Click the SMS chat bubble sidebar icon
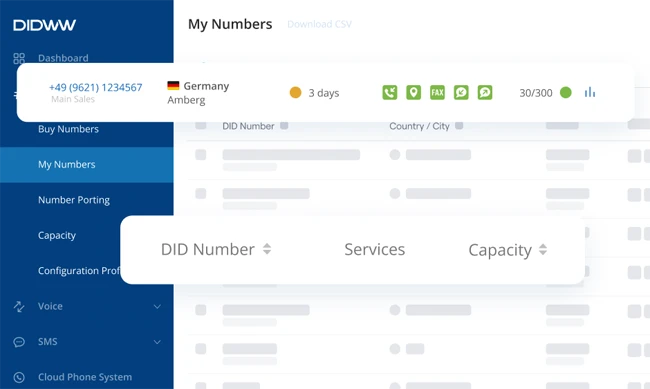This screenshot has height=389, width=650. tap(19, 342)
